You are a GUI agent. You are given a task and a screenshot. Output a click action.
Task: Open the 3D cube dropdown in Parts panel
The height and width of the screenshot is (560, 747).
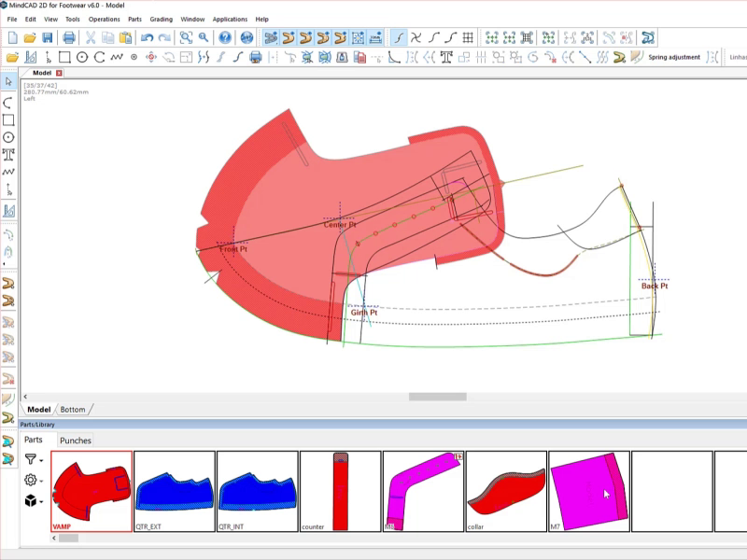coord(34,501)
